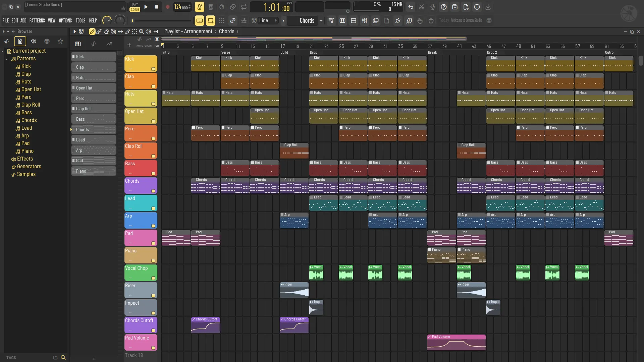Click the Stop transport button
The width and height of the screenshot is (644, 362).
click(x=156, y=7)
